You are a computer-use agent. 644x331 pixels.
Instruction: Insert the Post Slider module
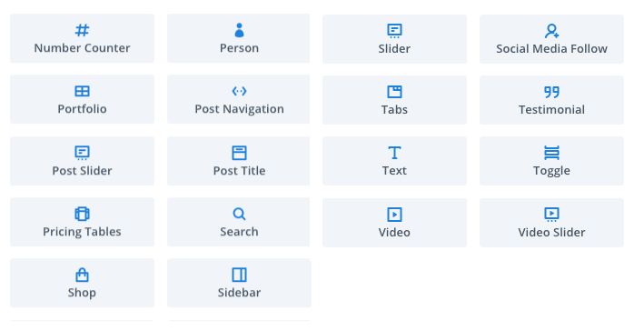(x=82, y=161)
